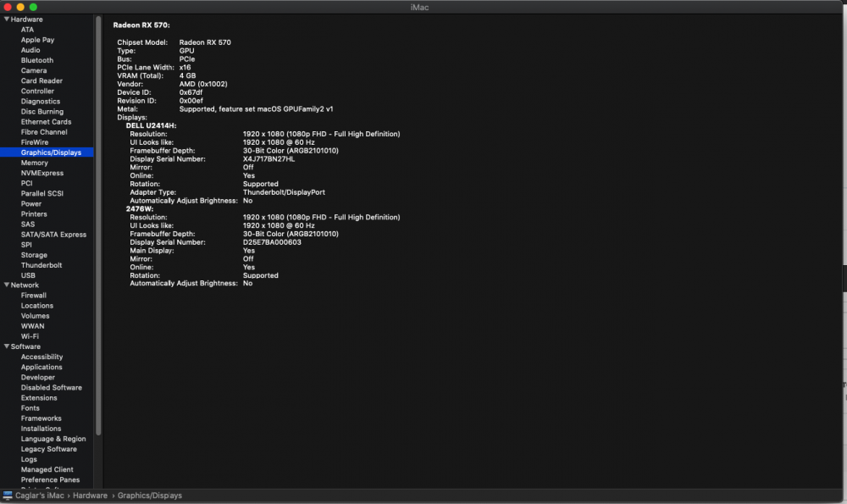Collapse the Network section triangle
Viewport: 847px width, 504px height.
7,285
